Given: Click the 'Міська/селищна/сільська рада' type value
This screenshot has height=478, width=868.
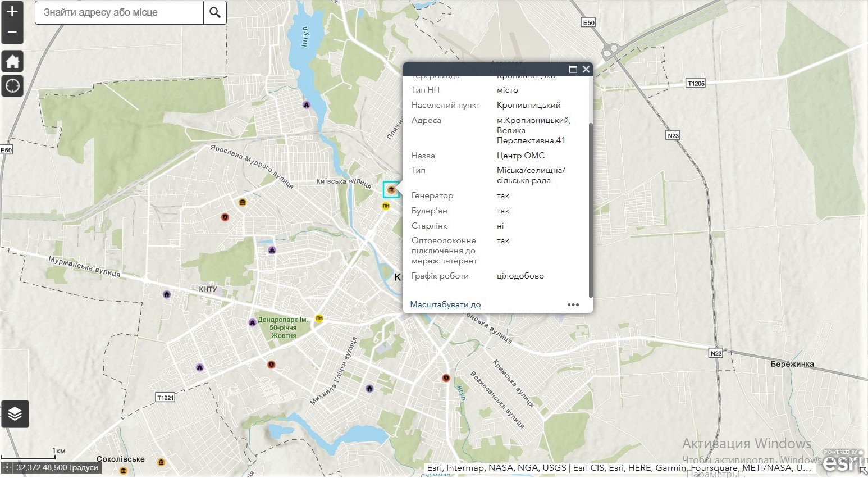Looking at the screenshot, I should pos(531,175).
